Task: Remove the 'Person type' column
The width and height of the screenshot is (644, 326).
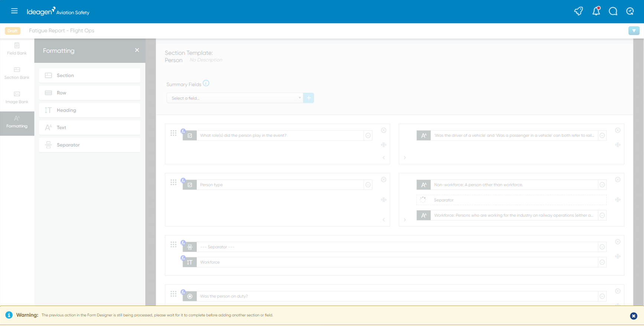Action: [384, 180]
